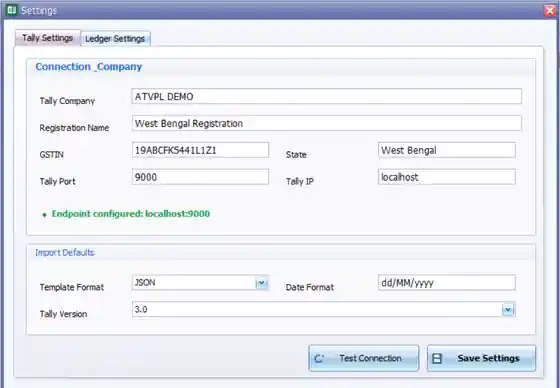Click the Tally IP field
Viewport: 560px width, 388px height.
[446, 177]
